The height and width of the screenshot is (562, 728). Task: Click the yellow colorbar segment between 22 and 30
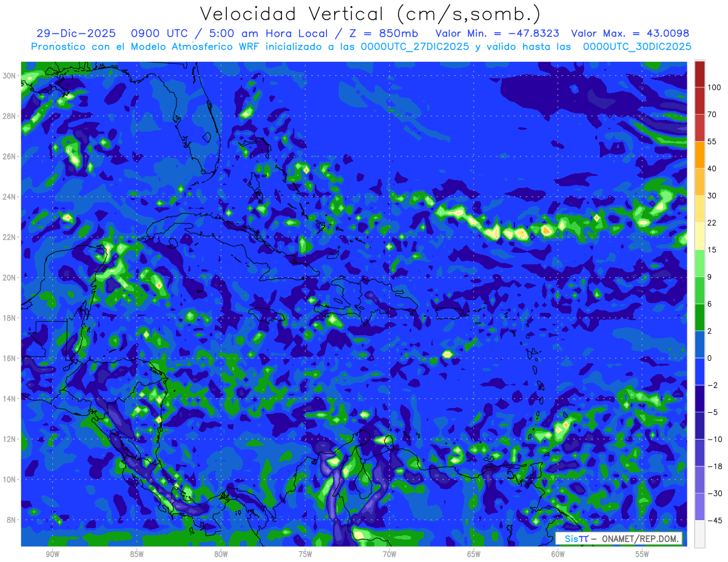click(x=699, y=209)
